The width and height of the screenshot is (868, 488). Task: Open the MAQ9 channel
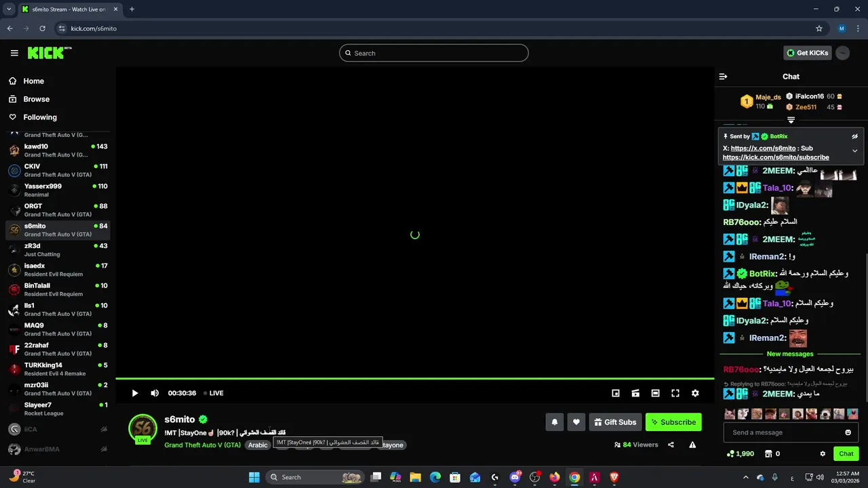tap(58, 329)
